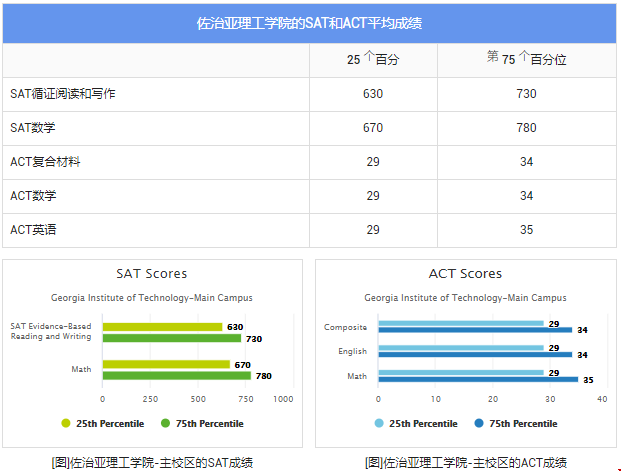
Task: Click the 500 tick on SAT chart axis
Action: click(x=198, y=399)
